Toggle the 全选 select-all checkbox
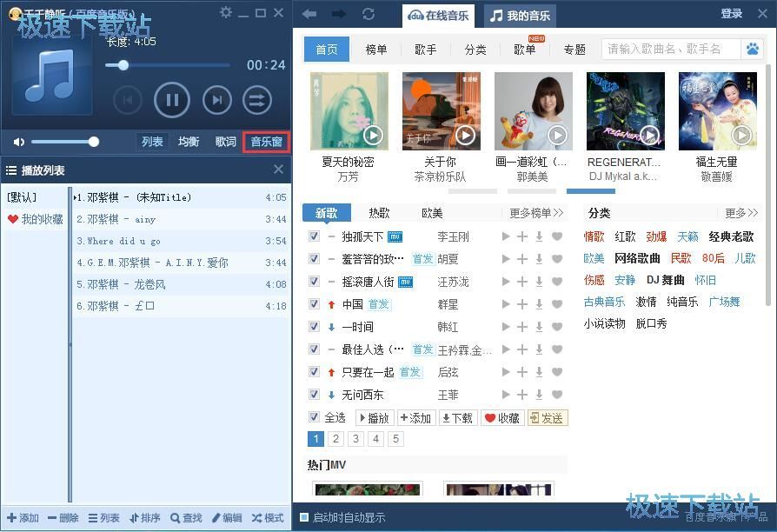The height and width of the screenshot is (532, 777). [x=314, y=416]
